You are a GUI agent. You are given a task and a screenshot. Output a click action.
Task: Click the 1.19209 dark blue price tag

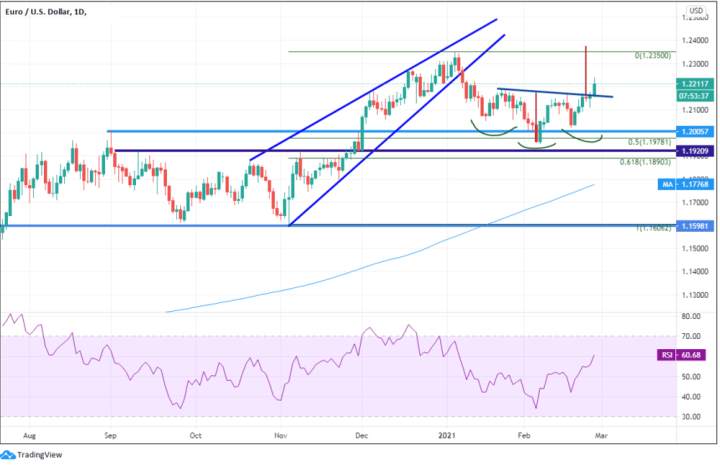coord(695,151)
